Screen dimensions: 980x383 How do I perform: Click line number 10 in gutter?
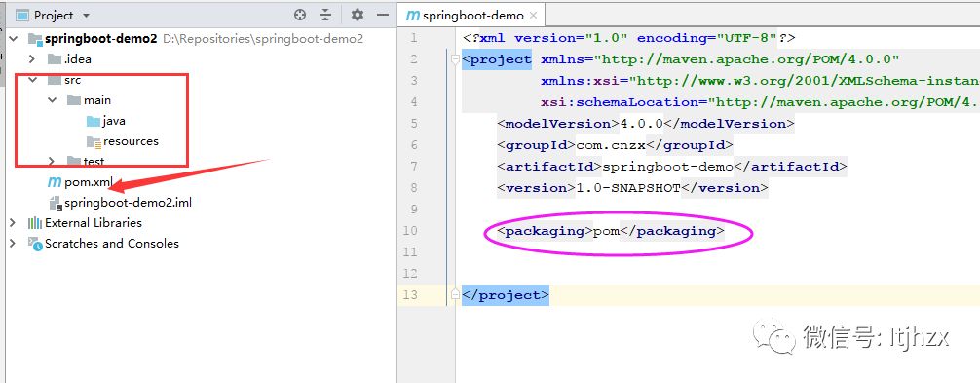click(x=410, y=231)
